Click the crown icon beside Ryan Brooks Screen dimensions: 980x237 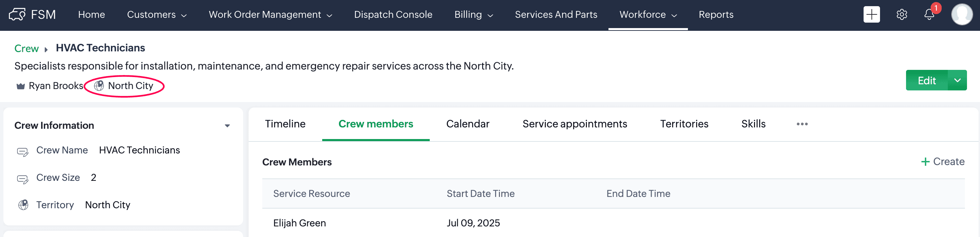point(21,86)
